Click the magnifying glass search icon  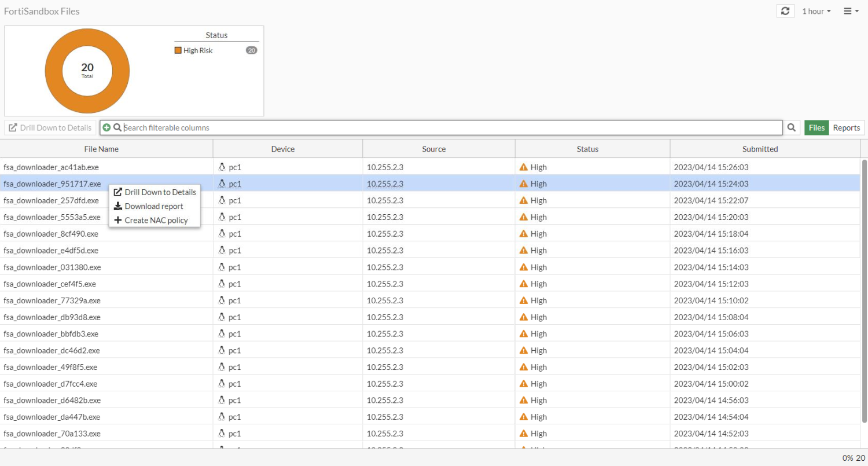(791, 127)
